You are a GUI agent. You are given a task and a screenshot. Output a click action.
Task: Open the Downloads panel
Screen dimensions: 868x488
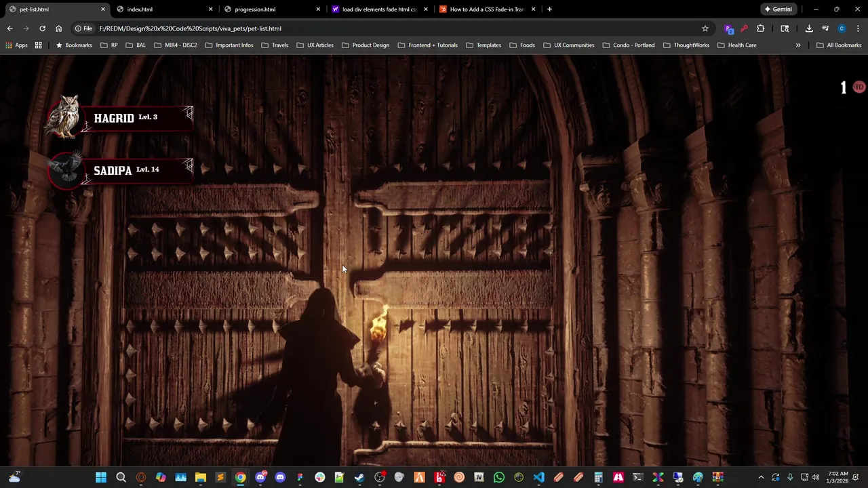coord(809,28)
